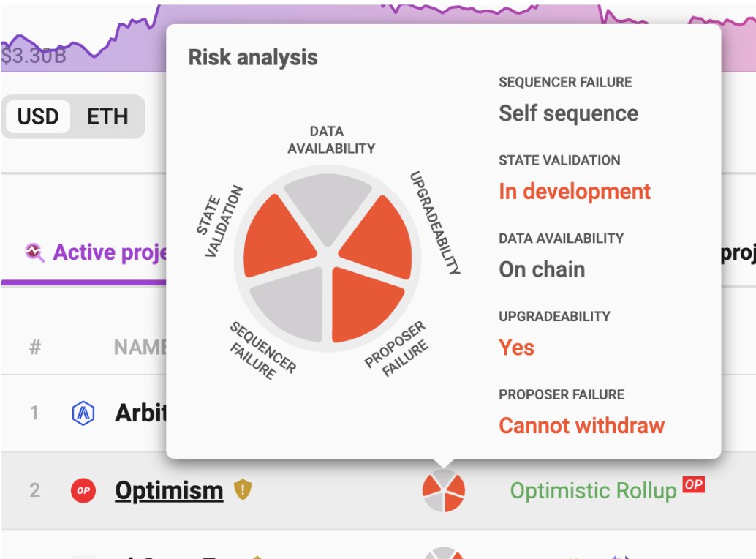Click the Optimistic Rollup technology label

[x=593, y=490]
